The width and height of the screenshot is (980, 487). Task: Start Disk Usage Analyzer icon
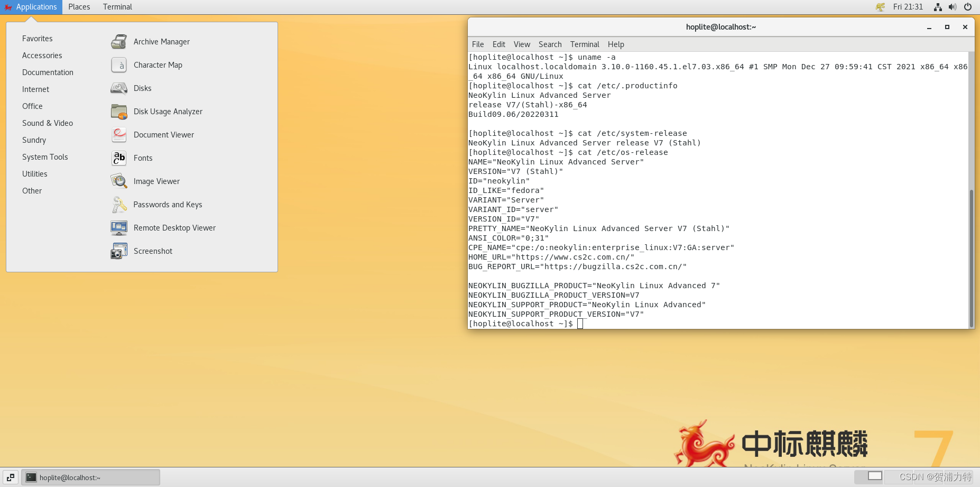119,112
